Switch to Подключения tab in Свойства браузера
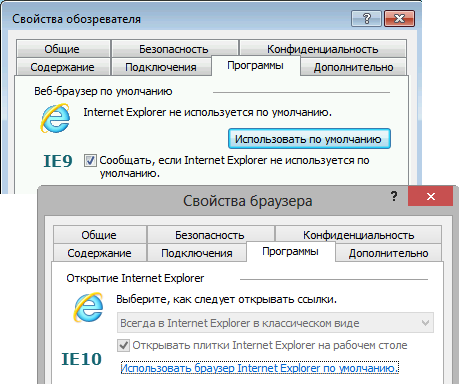 [197, 253]
